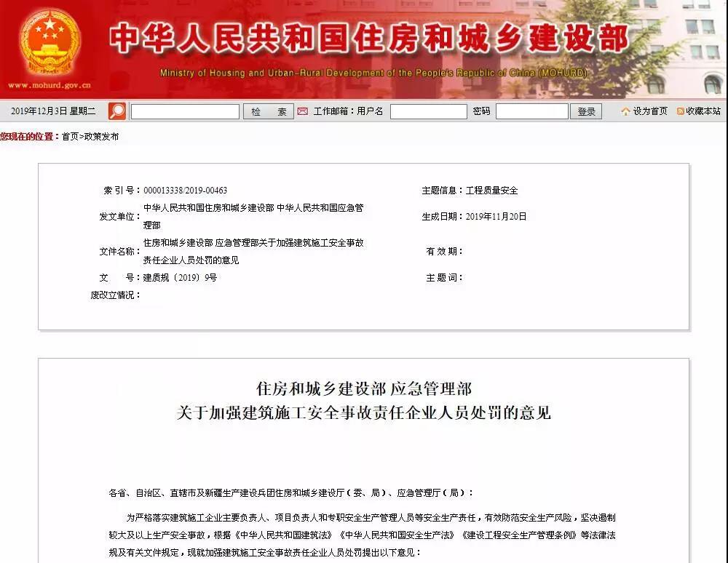Focus the site search input field
This screenshot has height=563, width=728.
tap(185, 111)
